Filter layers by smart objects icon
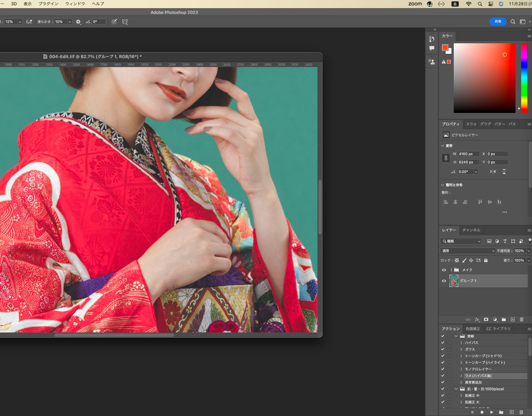Screen dimensions: 532x416 (x=521, y=241)
